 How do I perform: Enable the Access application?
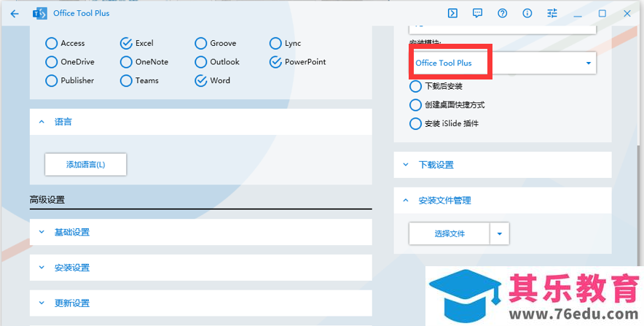tap(51, 43)
